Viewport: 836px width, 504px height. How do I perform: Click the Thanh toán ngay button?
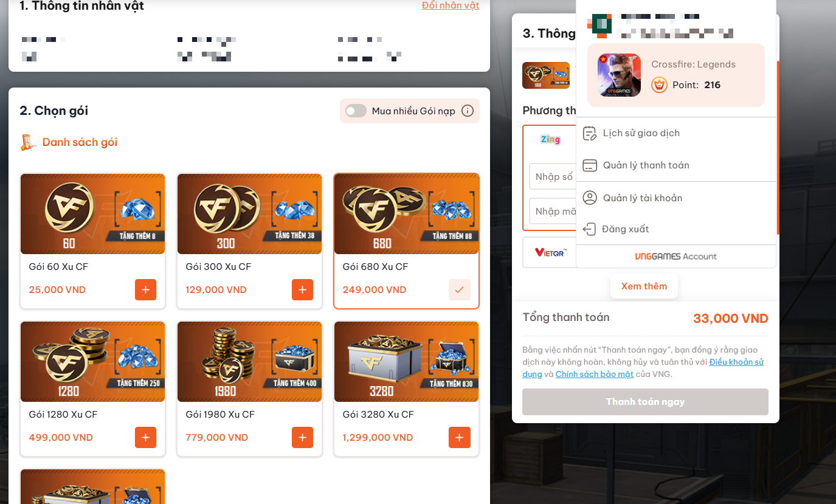click(x=645, y=402)
